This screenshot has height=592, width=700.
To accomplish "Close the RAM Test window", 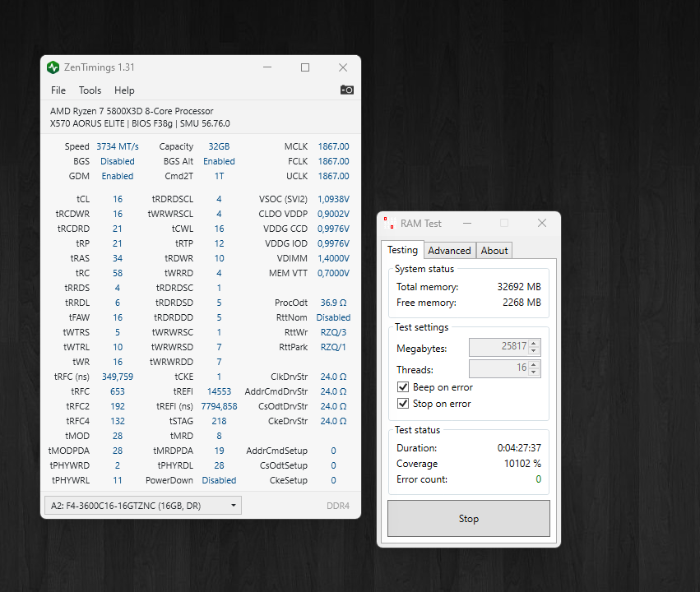I will (542, 223).
